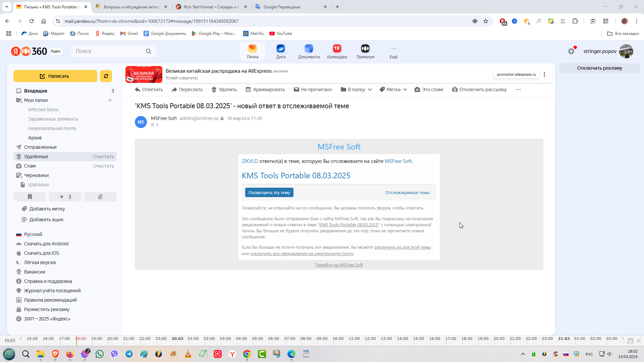
Task: Open the message toolbar more options dots
Action: tap(518, 89)
